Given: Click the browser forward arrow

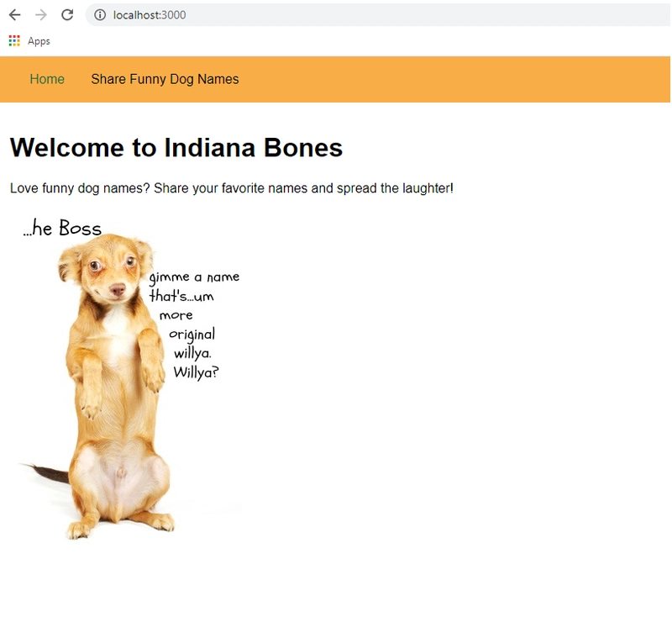Looking at the screenshot, I should [x=40, y=15].
